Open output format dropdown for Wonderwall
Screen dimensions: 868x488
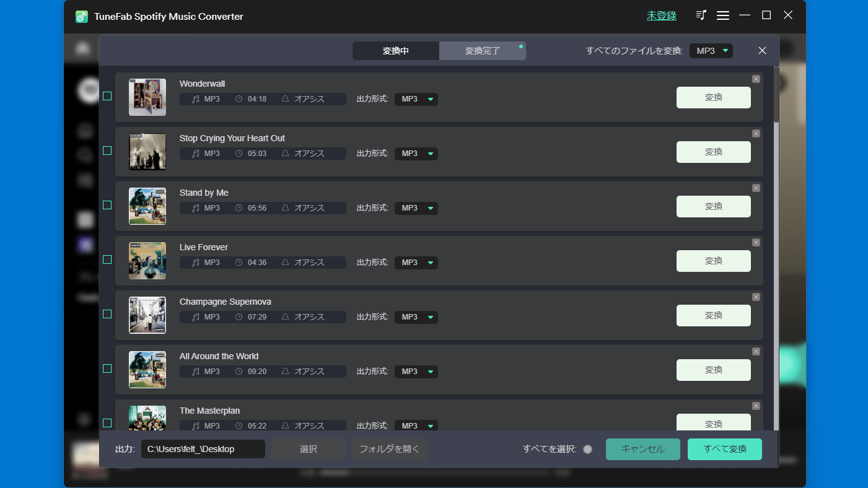click(x=416, y=99)
